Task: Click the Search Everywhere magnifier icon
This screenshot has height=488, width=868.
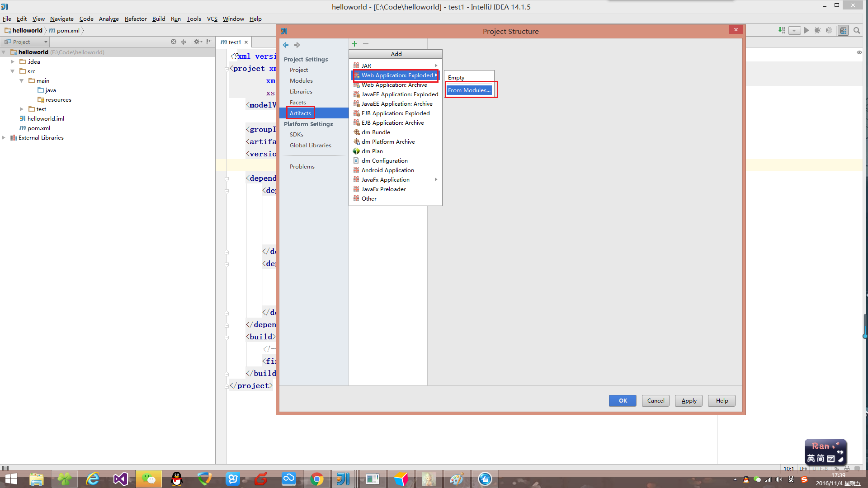Action: pyautogui.click(x=857, y=30)
